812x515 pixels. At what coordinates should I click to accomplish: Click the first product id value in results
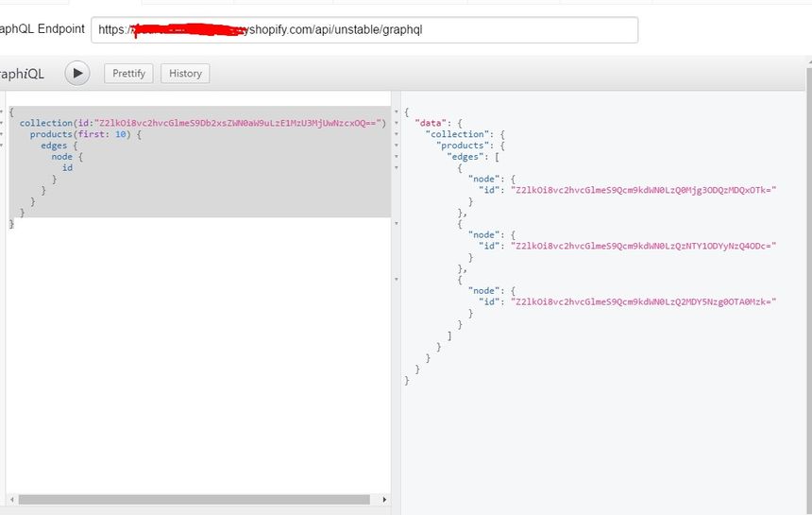point(642,190)
